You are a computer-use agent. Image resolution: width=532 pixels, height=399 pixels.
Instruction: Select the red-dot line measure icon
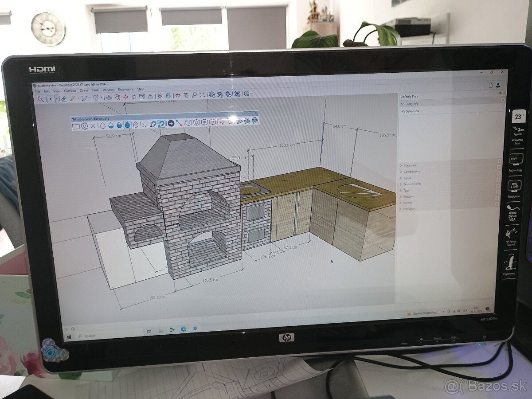click(179, 124)
